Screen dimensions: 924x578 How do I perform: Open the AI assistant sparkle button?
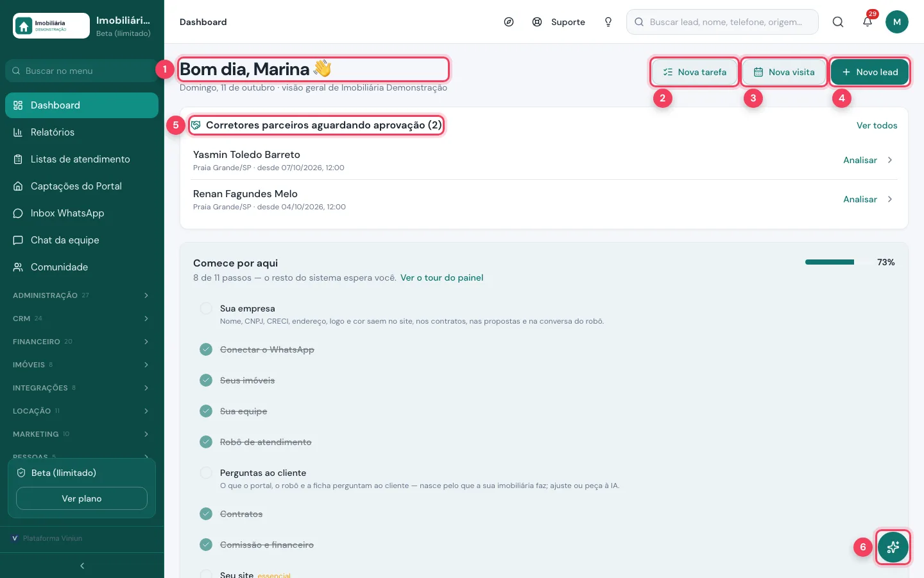(x=893, y=547)
